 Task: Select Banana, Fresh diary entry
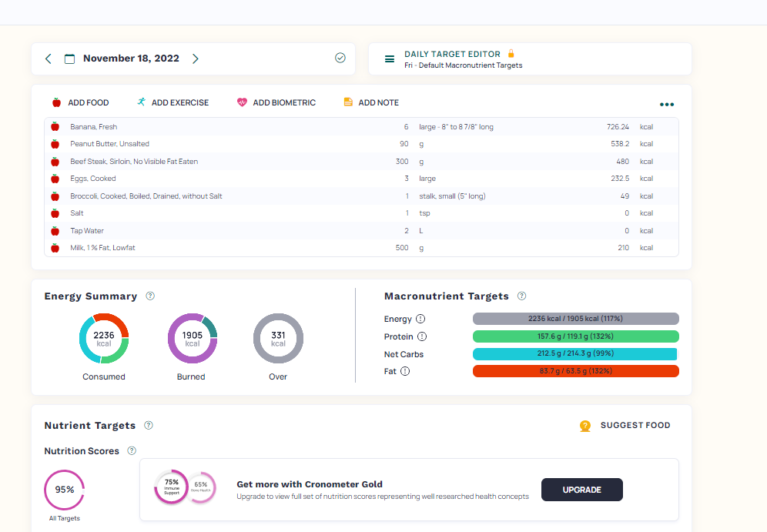361,126
